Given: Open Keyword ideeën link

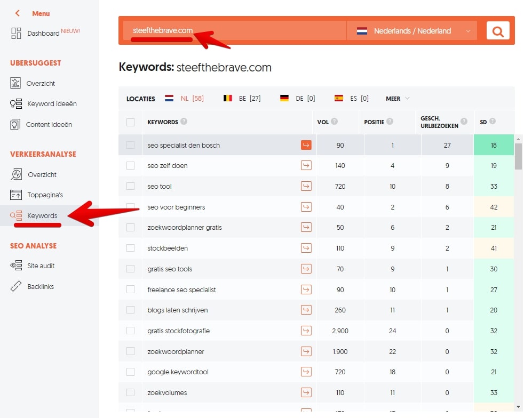Looking at the screenshot, I should click(x=52, y=104).
